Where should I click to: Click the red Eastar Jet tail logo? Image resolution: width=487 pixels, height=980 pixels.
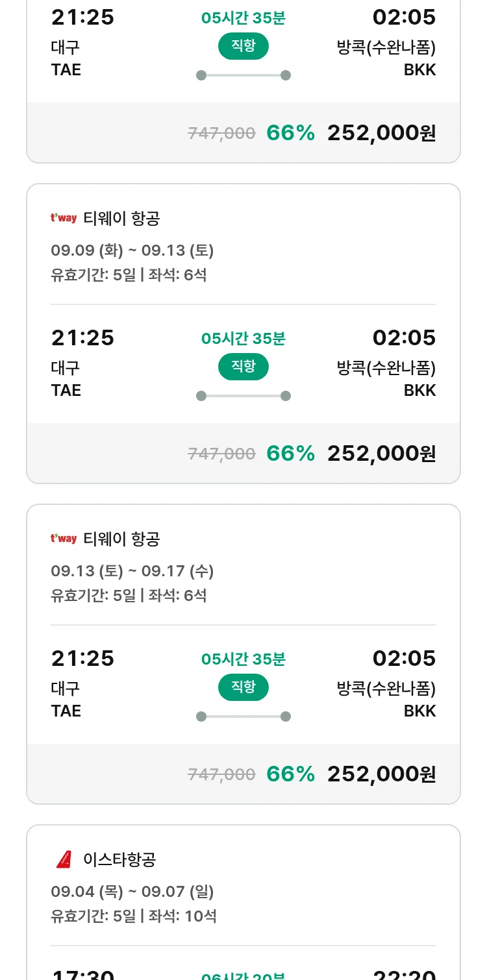coord(64,859)
